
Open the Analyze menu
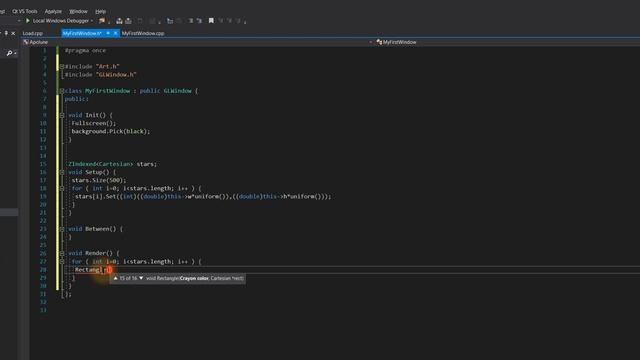[53, 11]
